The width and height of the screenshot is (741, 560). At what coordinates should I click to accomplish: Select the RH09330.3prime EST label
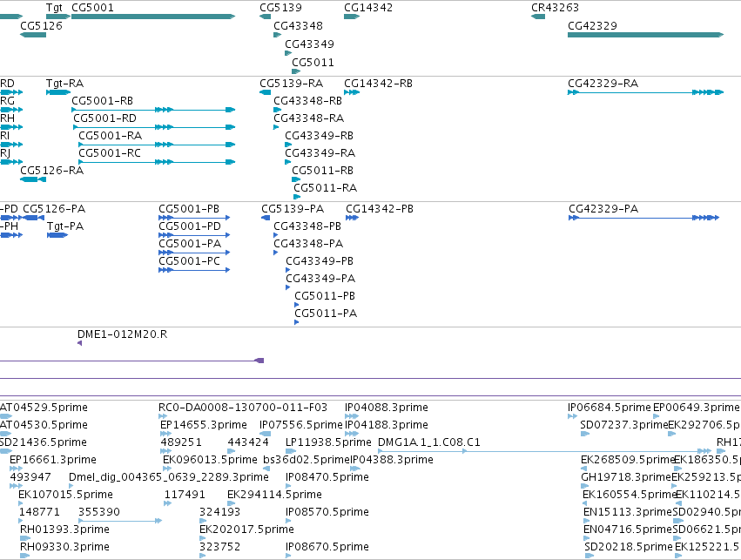(64, 547)
